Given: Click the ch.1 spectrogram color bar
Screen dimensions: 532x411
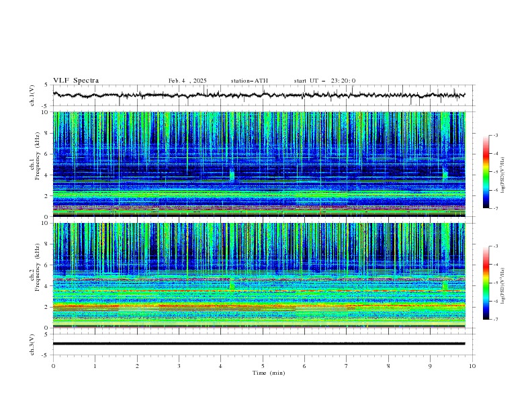Looking at the screenshot, I should [486, 172].
